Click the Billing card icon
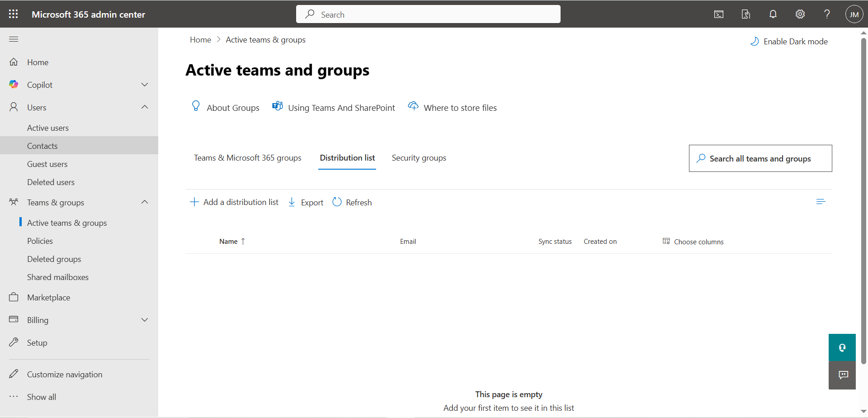This screenshot has height=418, width=868. (14, 319)
